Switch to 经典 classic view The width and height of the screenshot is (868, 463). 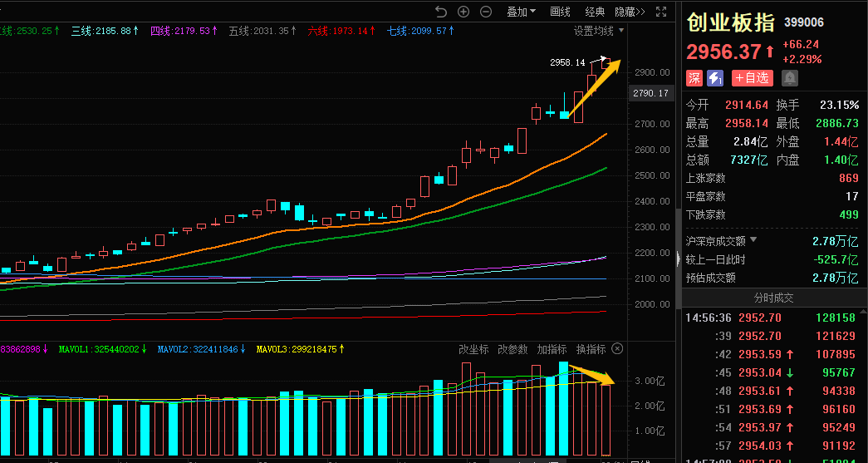click(x=595, y=12)
